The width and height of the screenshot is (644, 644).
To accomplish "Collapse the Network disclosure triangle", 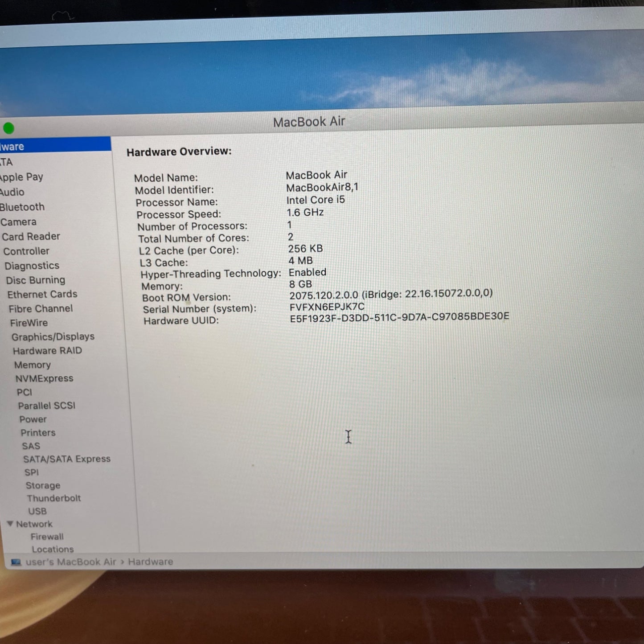I will point(10,524).
